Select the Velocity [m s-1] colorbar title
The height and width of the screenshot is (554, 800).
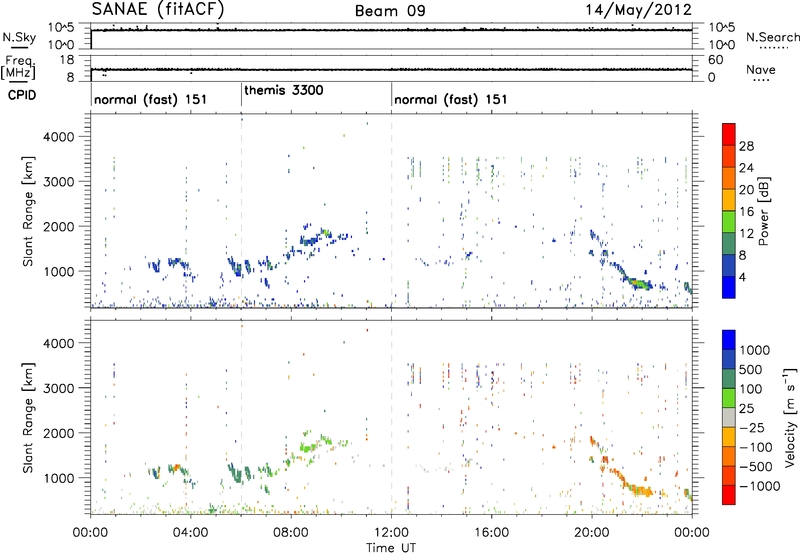790,417
